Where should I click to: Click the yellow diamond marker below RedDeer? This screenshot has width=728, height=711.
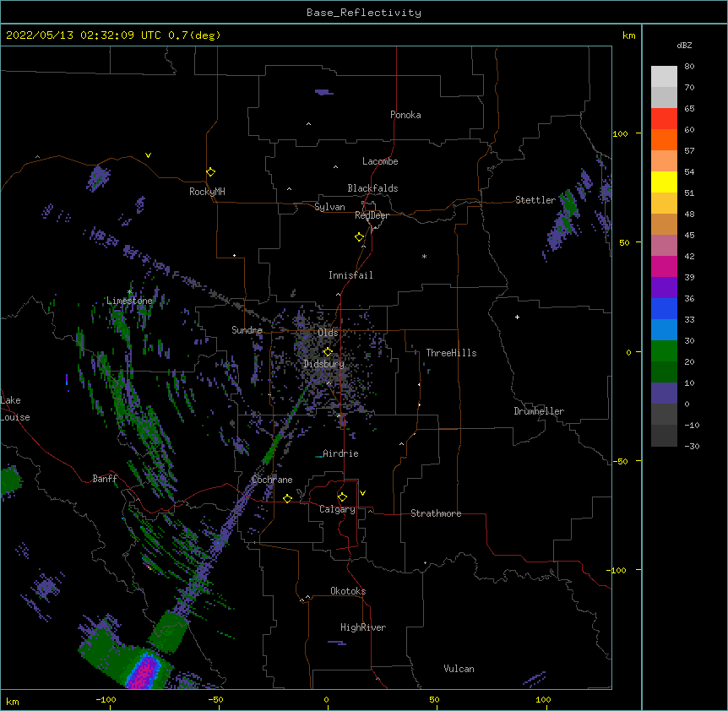pyautogui.click(x=359, y=237)
